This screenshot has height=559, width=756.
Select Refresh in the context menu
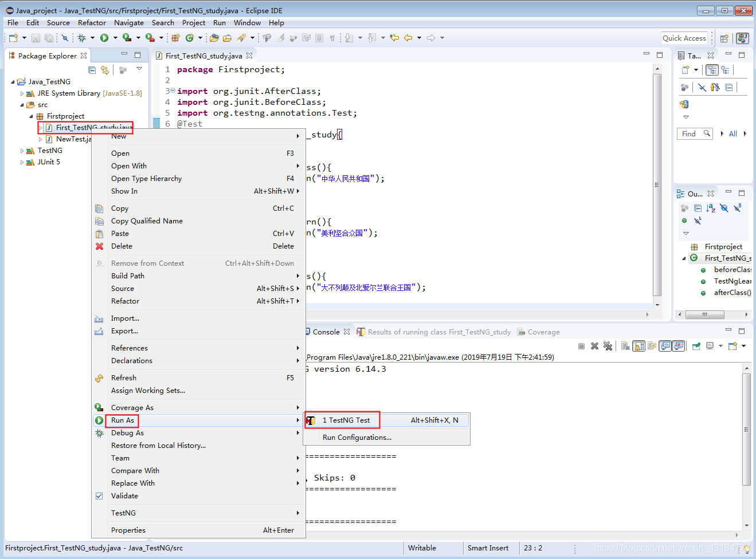pos(199,378)
